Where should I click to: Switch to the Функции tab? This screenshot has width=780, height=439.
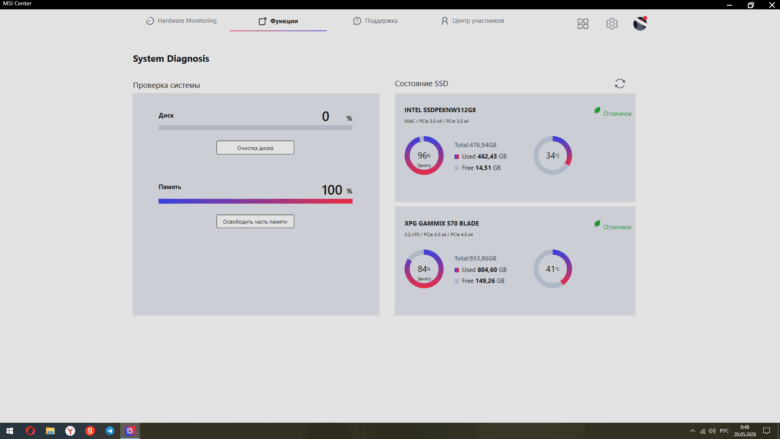(278, 21)
